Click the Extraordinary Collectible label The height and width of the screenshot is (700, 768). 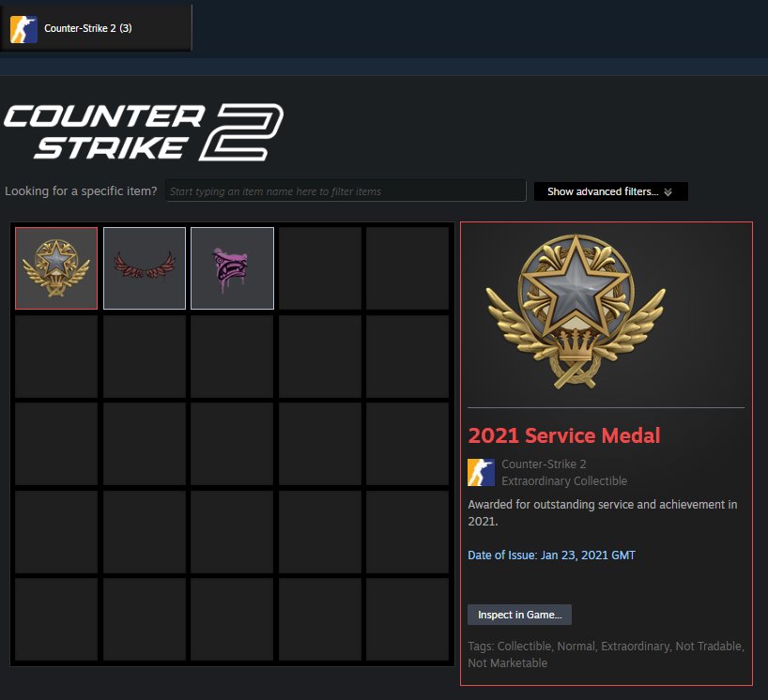click(564, 481)
